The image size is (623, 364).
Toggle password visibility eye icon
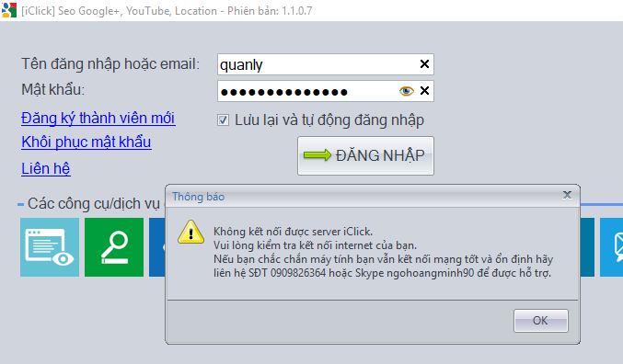[x=406, y=91]
